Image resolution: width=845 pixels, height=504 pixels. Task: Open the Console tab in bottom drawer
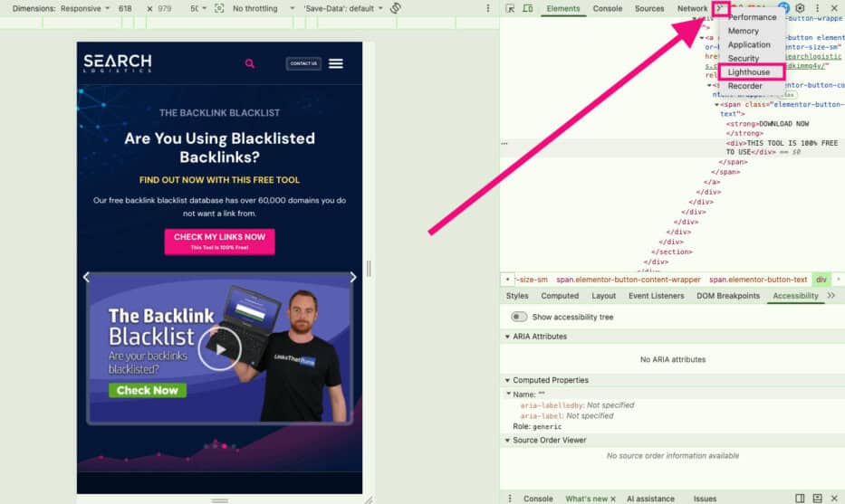[x=538, y=499]
